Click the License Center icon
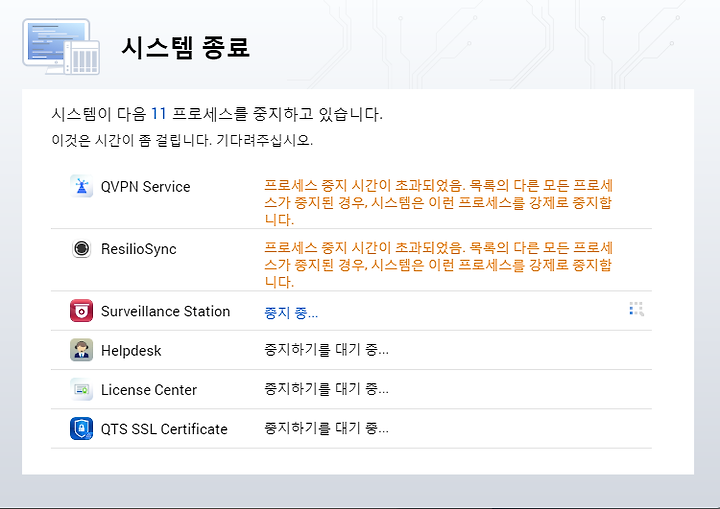The width and height of the screenshot is (720, 509). (x=81, y=390)
